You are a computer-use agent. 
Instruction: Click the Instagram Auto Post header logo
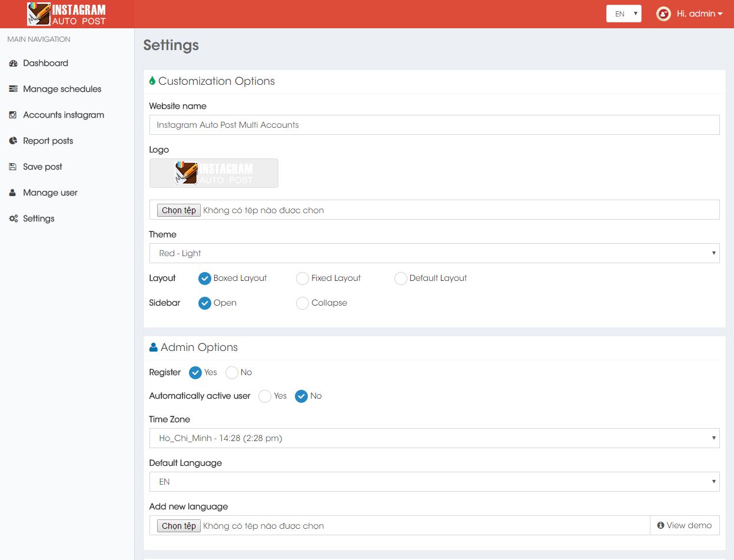(67, 14)
